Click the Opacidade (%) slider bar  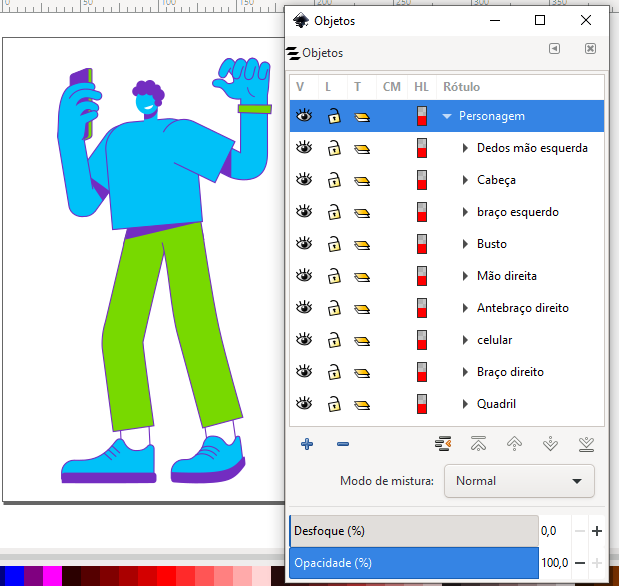[x=413, y=563]
